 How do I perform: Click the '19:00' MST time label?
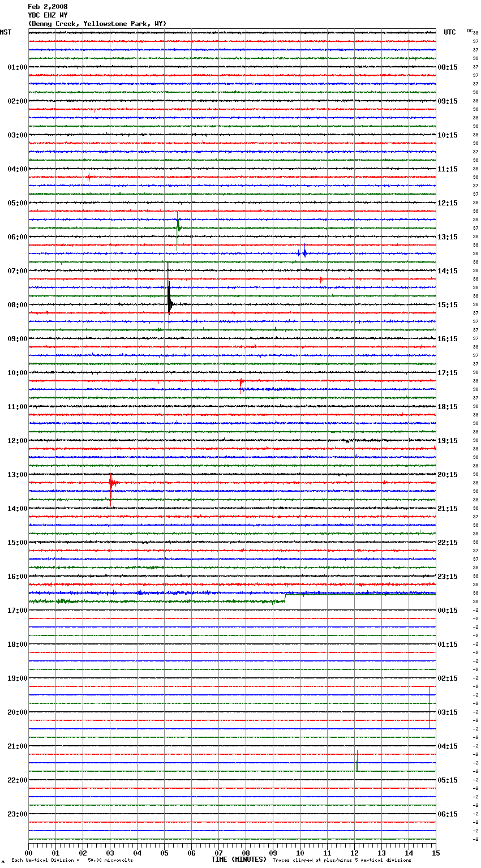click(18, 678)
